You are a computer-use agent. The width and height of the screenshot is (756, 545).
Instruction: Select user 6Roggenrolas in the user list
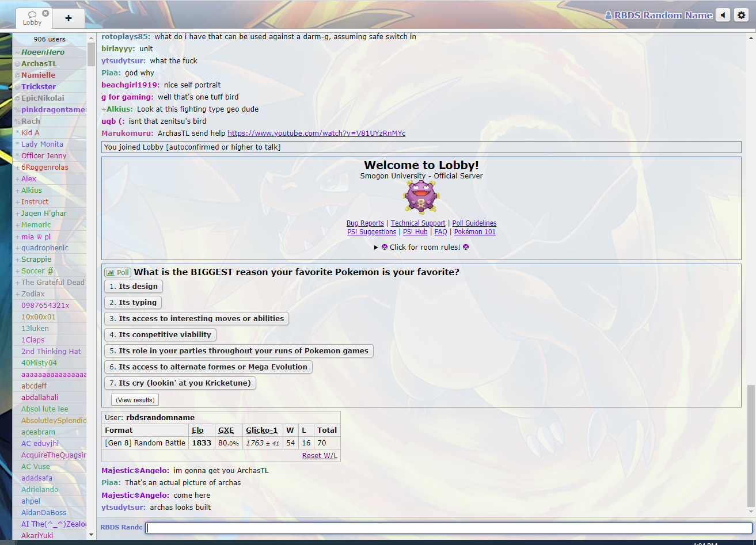(x=50, y=167)
